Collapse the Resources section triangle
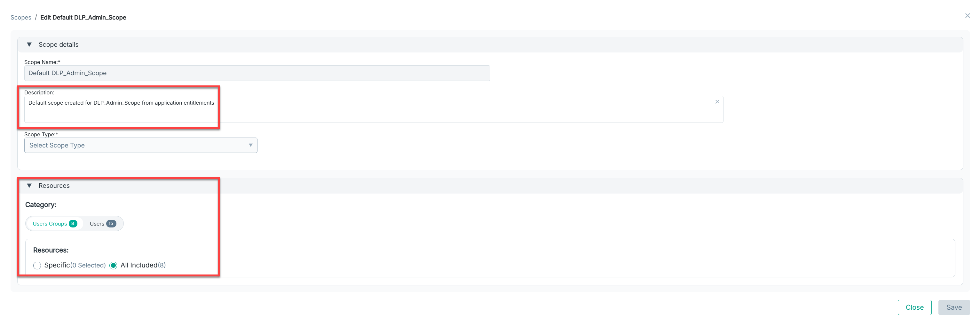Screen dimensions: 980x326 [x=29, y=186]
